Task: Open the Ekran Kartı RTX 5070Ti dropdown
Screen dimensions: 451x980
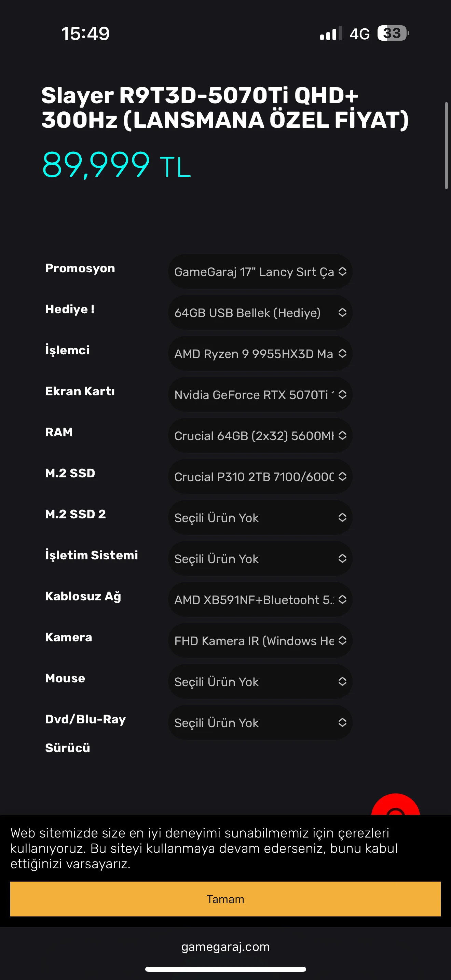Action: click(x=260, y=395)
